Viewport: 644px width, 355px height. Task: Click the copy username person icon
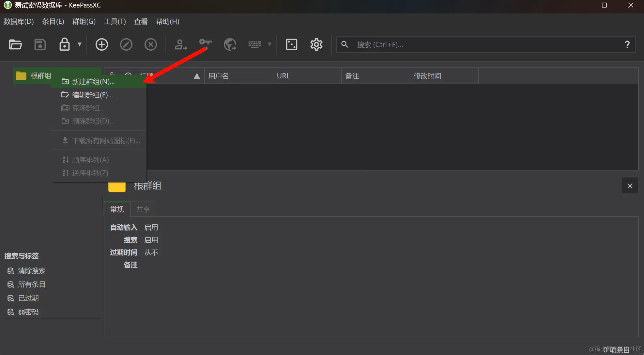[180, 44]
